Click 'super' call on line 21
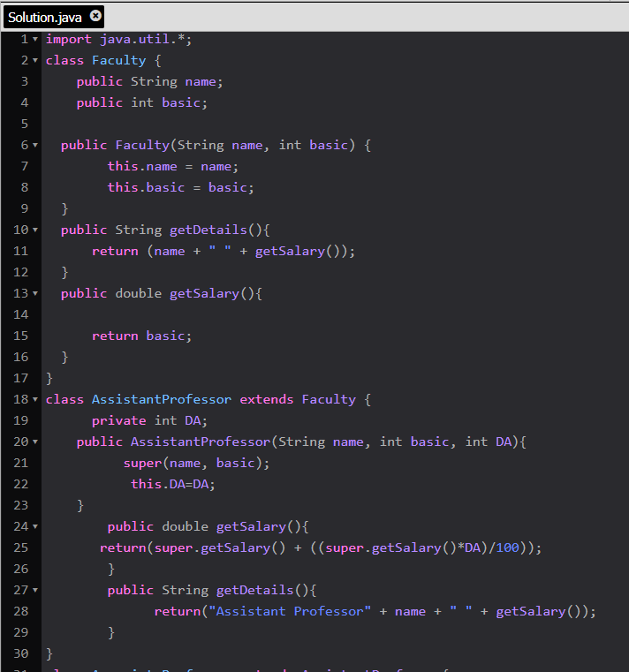Viewport: 629px width, 672px height. (x=142, y=464)
